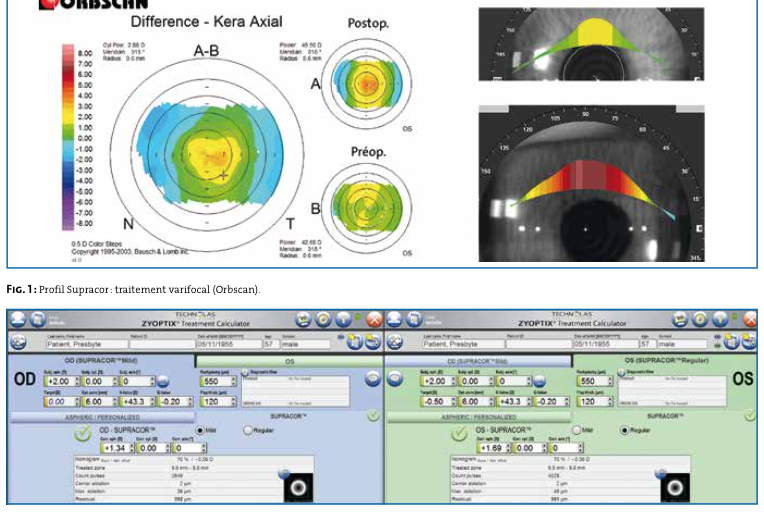Image resolution: width=764 pixels, height=516 pixels.
Task: Switch to the OS tab in left window
Action: pos(289,362)
